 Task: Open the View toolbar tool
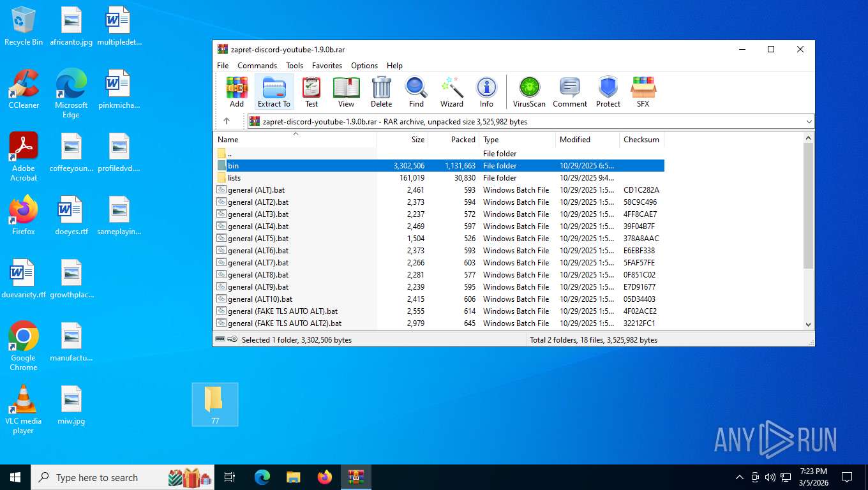coord(346,92)
